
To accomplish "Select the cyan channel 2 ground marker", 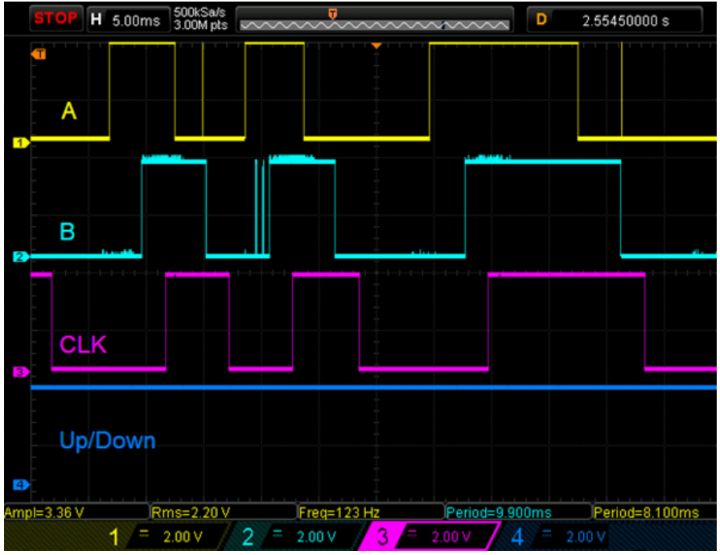I will point(18,257).
